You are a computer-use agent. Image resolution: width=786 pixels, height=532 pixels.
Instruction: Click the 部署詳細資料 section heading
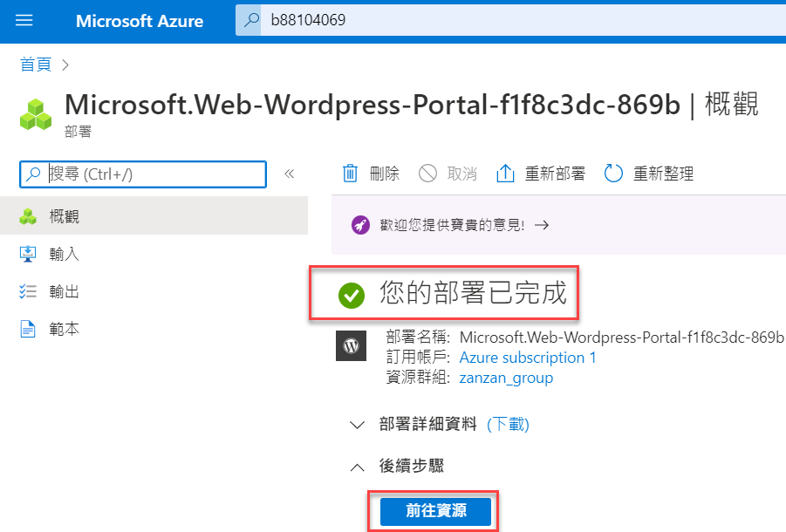pos(427,424)
